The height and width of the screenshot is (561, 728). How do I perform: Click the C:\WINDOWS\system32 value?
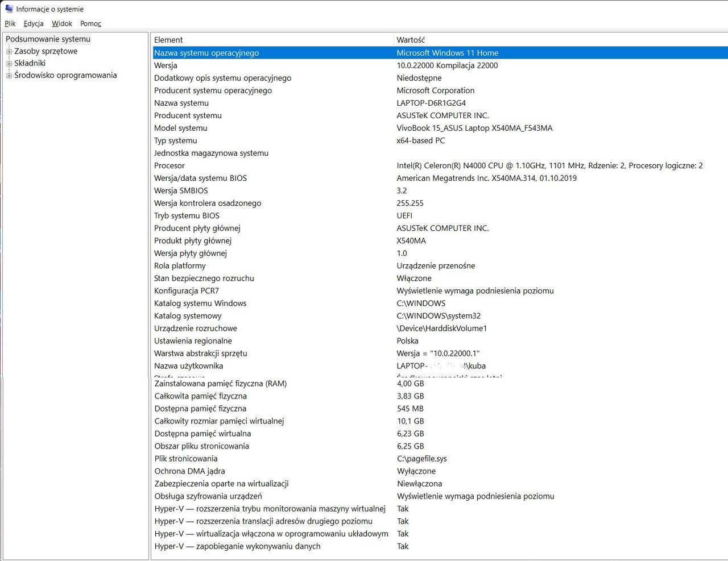pyautogui.click(x=439, y=315)
